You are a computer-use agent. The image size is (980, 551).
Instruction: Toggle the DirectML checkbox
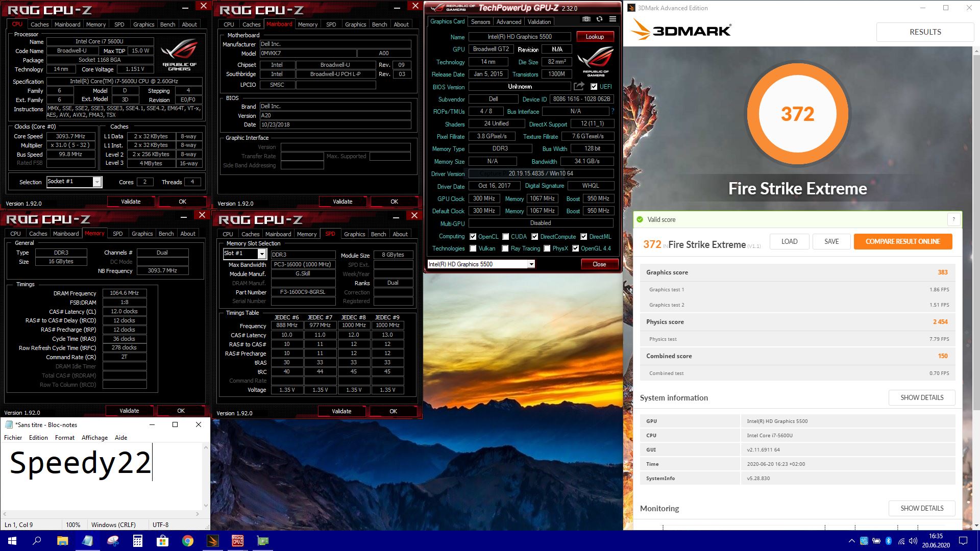[583, 236]
